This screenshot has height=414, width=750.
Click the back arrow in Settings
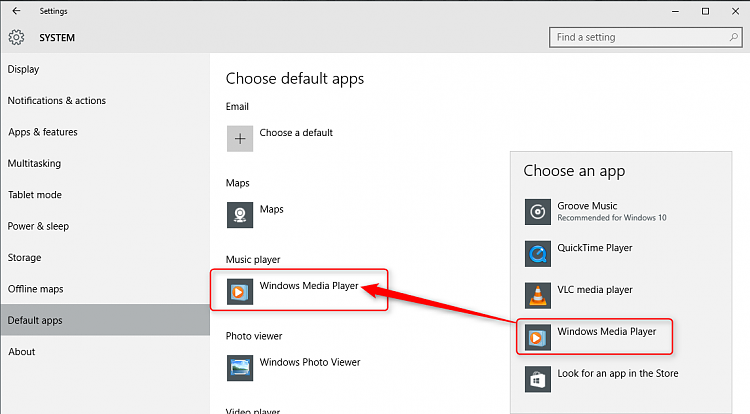(16, 11)
